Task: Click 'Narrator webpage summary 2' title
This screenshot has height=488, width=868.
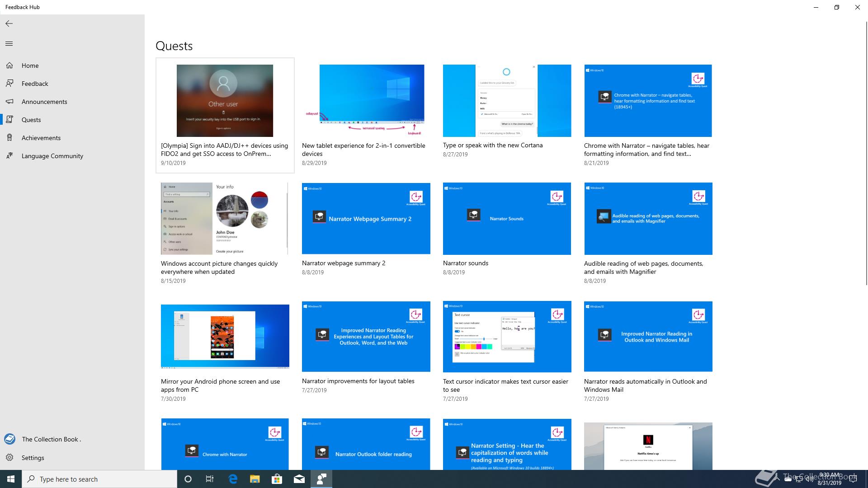Action: (x=344, y=263)
